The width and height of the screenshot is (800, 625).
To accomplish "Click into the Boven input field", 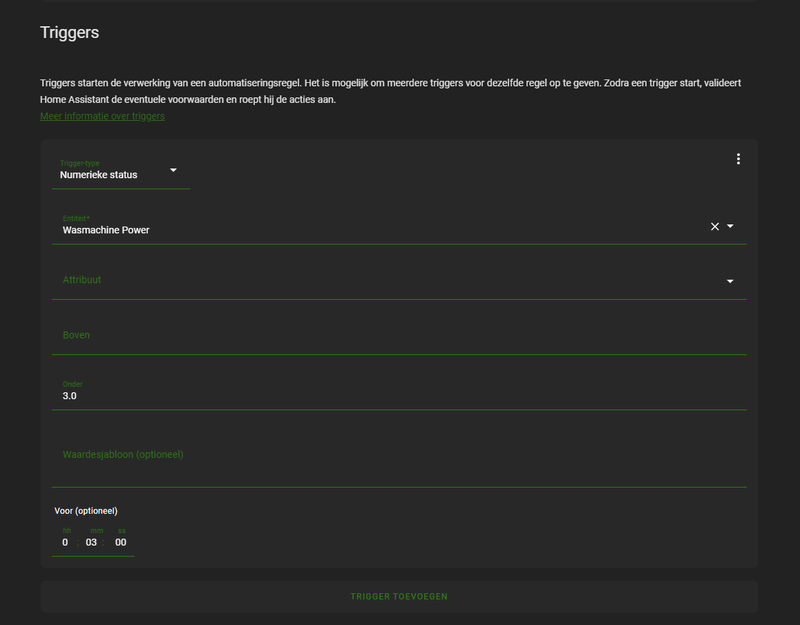I will tap(398, 336).
